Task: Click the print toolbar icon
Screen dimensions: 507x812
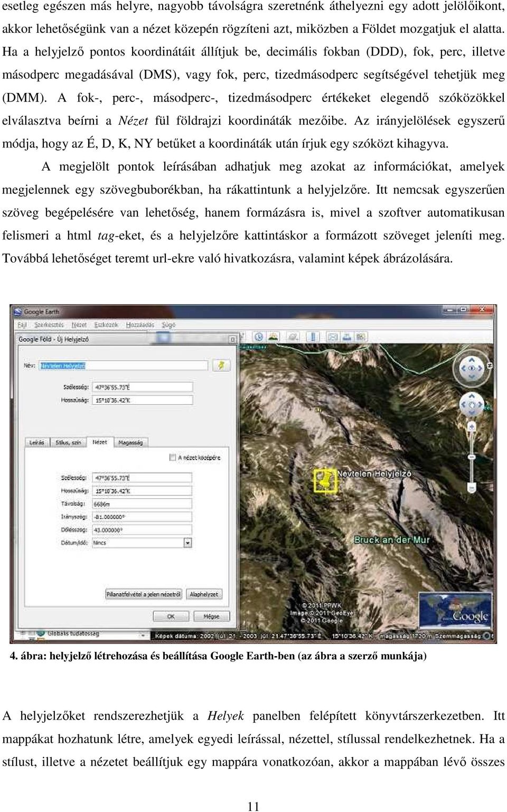Action: point(348,337)
